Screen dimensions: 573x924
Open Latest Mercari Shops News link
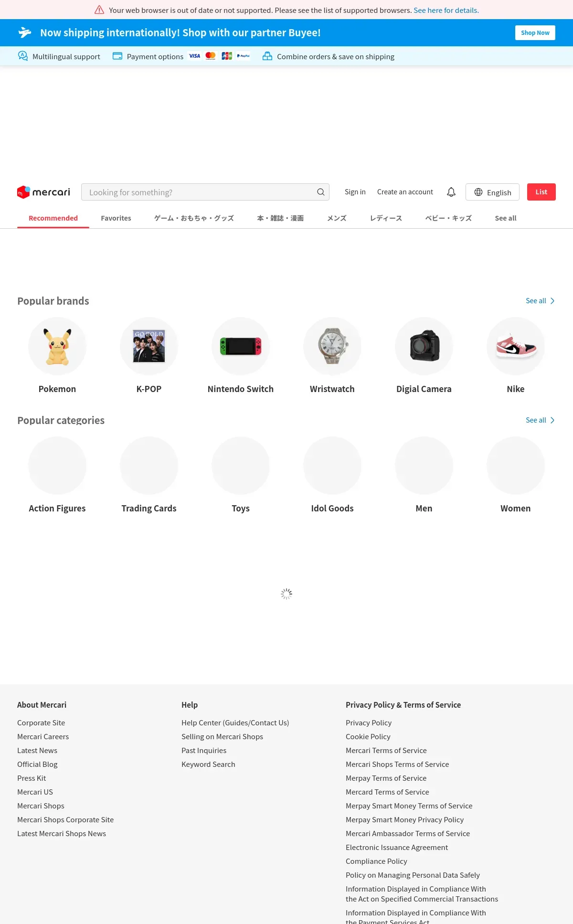(62, 834)
